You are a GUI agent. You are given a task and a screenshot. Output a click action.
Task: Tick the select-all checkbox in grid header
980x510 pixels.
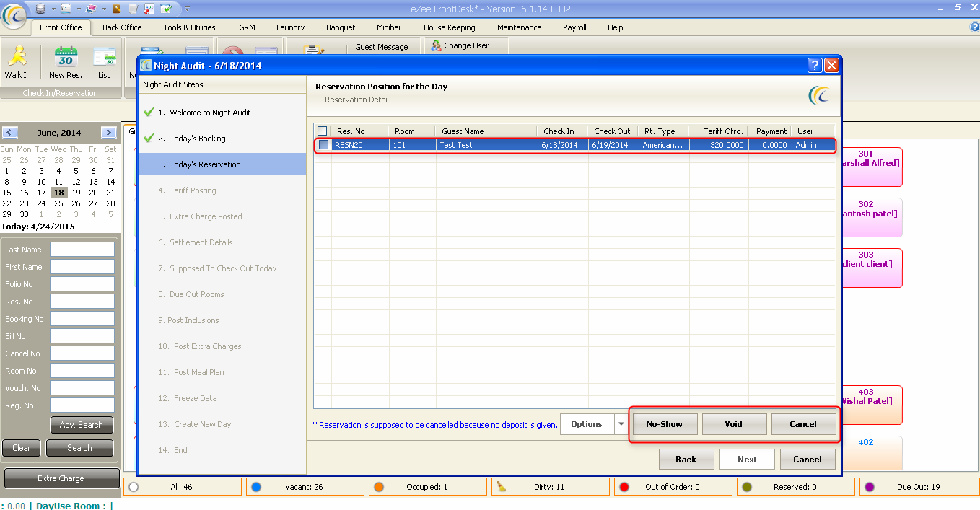[x=323, y=131]
